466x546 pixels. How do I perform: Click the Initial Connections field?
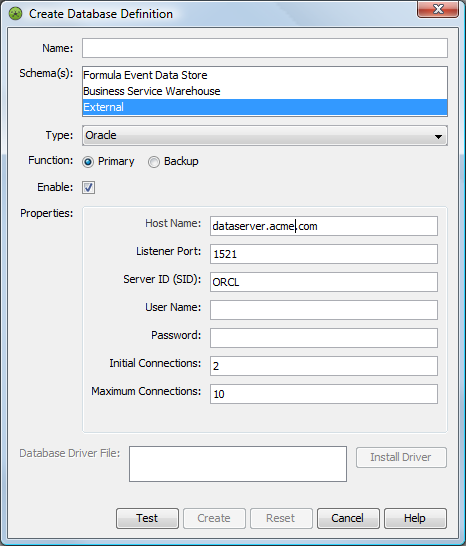click(324, 366)
